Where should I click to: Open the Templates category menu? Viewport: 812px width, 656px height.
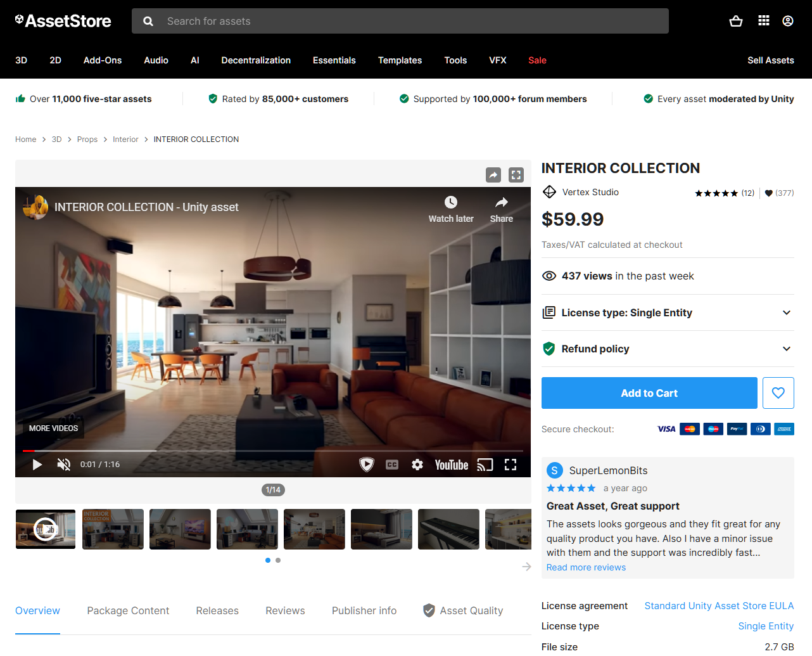tap(400, 60)
